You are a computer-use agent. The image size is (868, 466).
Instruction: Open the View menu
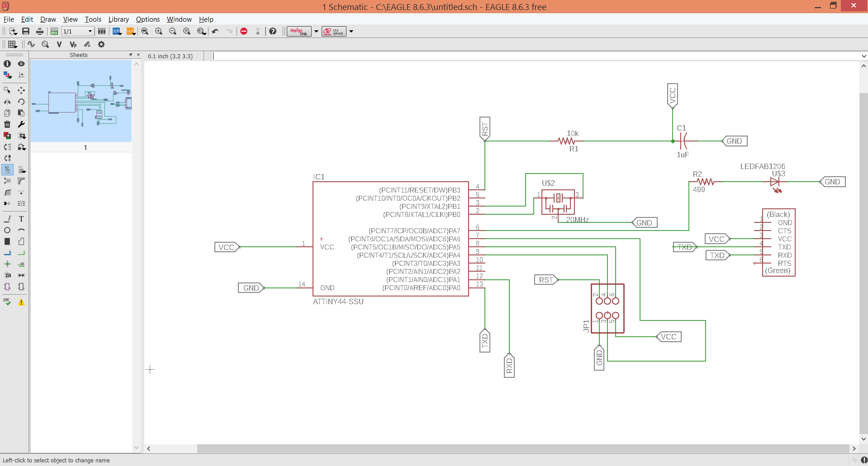click(x=70, y=19)
